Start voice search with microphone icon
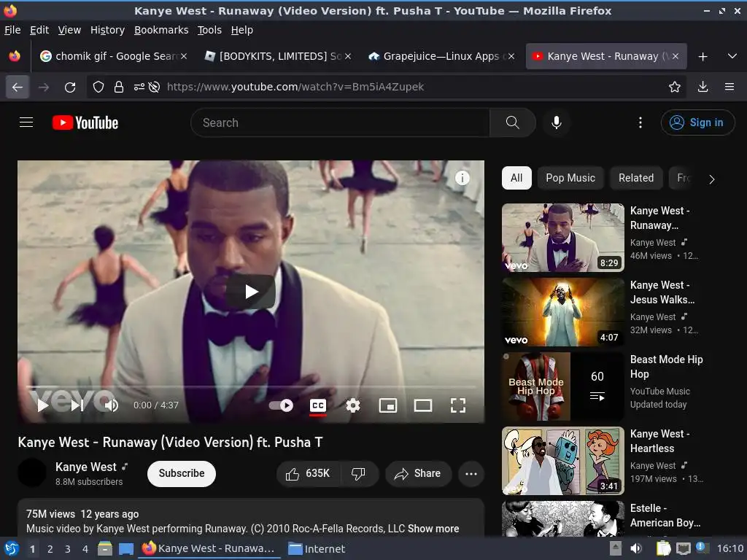This screenshot has height=560, width=747. (x=556, y=122)
